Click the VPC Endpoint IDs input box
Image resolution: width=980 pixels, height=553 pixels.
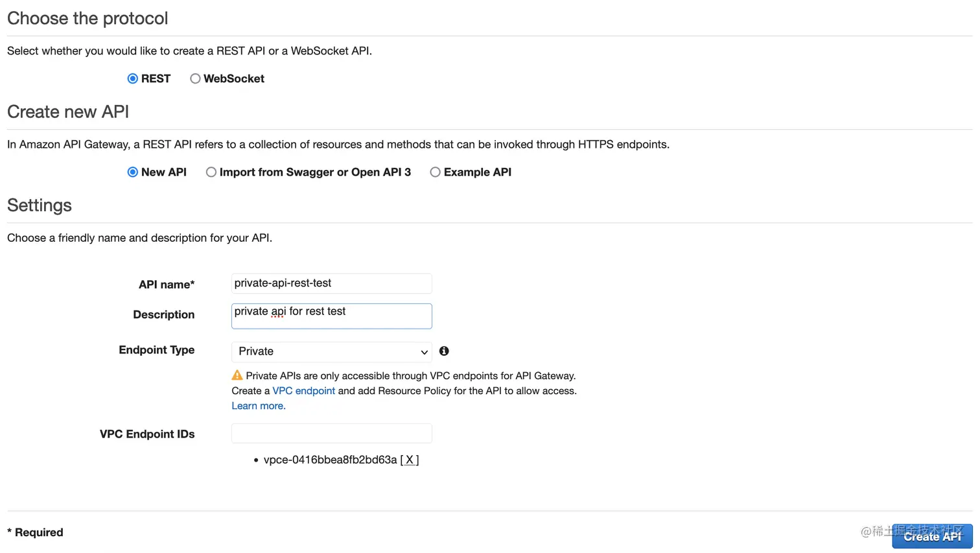[x=331, y=433]
